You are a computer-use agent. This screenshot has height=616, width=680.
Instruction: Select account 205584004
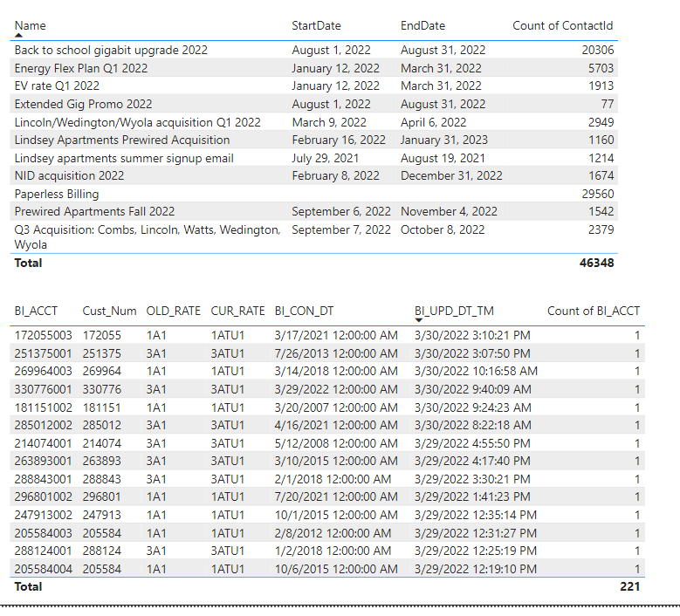coord(44,569)
